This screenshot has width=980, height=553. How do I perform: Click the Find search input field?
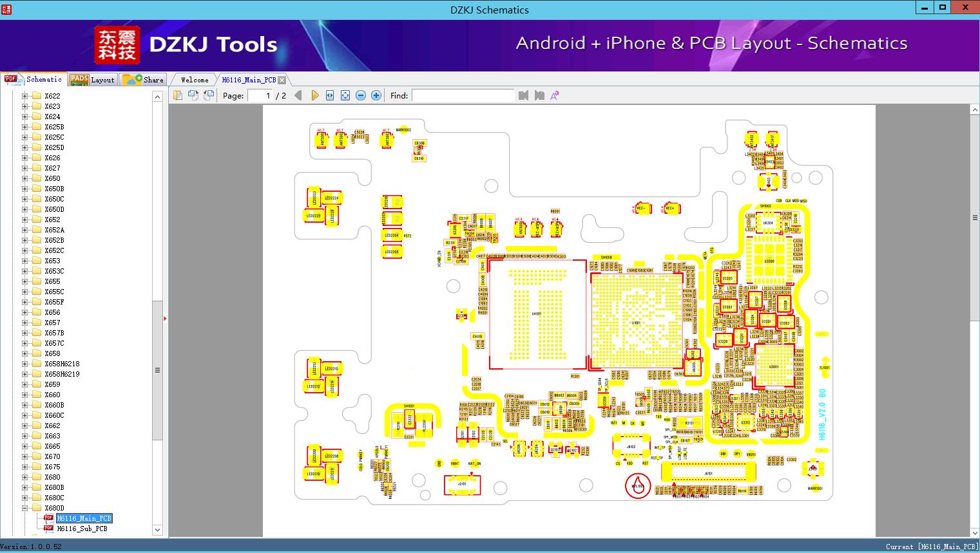463,95
